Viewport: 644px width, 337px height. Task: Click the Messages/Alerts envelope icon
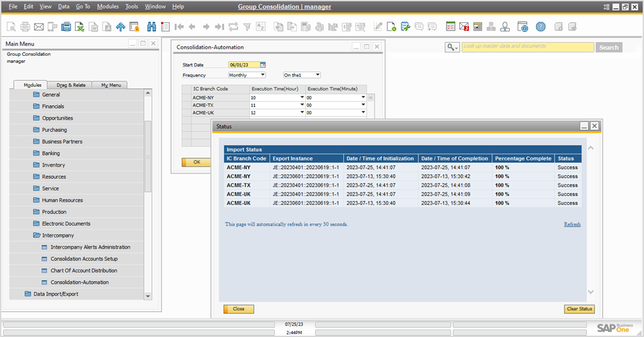464,27
